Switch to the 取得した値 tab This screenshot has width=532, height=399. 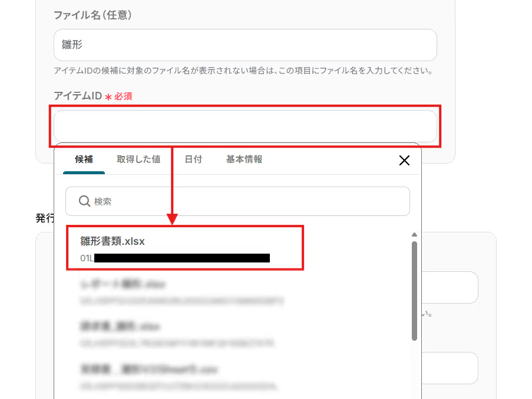138,159
